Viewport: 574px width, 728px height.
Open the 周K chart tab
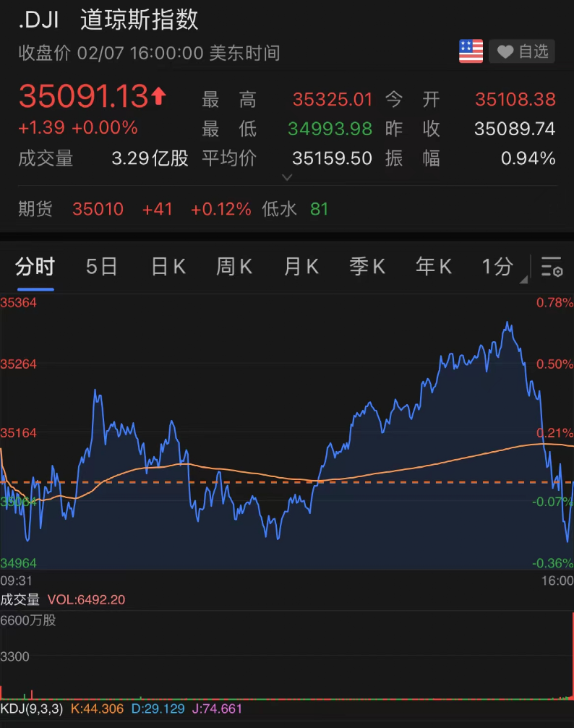pyautogui.click(x=234, y=267)
